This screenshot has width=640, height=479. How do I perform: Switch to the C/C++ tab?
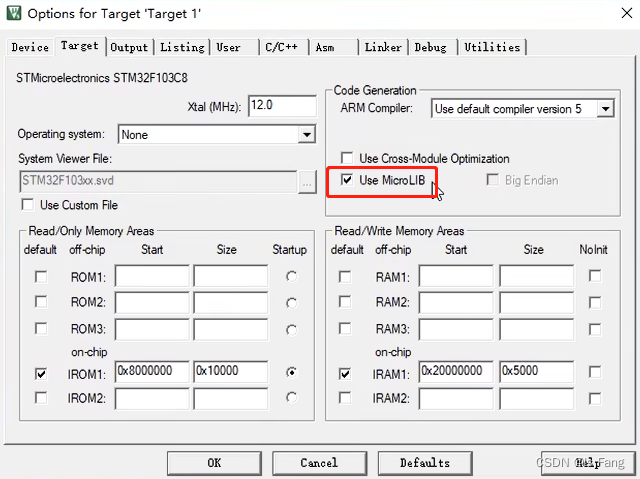[284, 47]
